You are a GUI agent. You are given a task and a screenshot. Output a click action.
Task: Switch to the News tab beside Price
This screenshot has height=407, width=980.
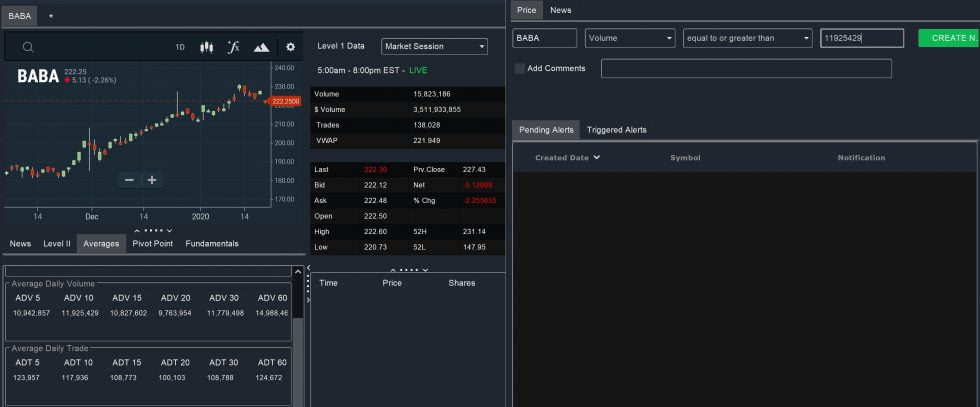[x=560, y=10]
